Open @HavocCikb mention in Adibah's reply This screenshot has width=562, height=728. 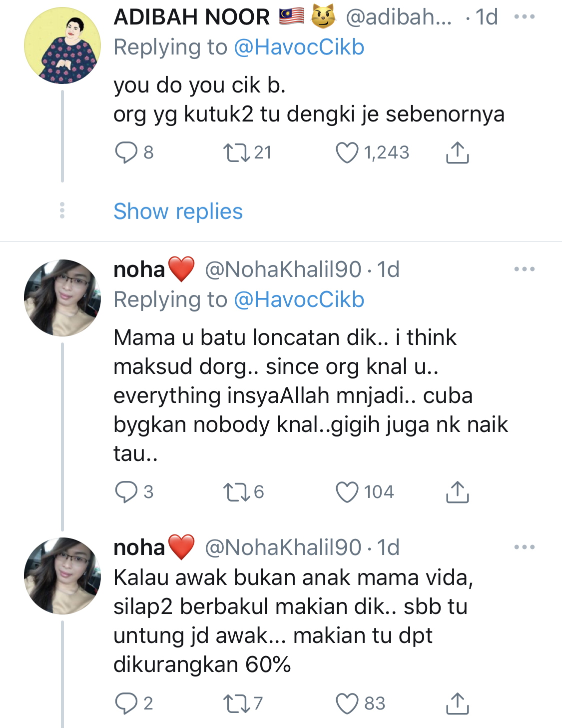point(299,47)
